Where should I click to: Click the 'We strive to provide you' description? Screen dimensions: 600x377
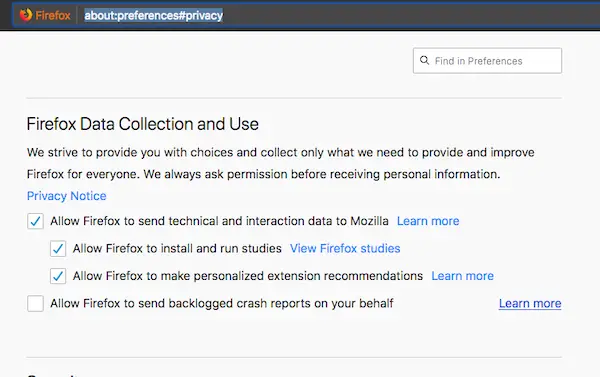(280, 163)
